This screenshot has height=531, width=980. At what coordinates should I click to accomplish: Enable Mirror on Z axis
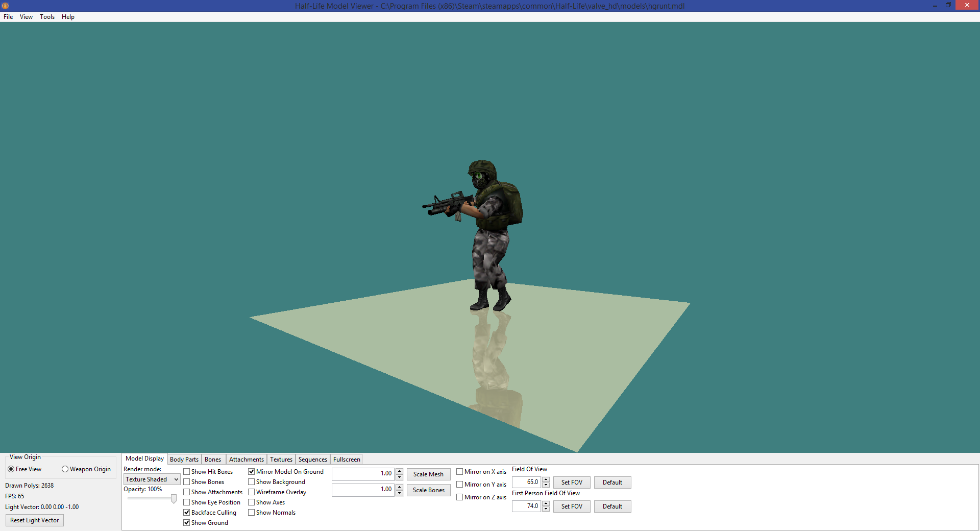(481, 497)
